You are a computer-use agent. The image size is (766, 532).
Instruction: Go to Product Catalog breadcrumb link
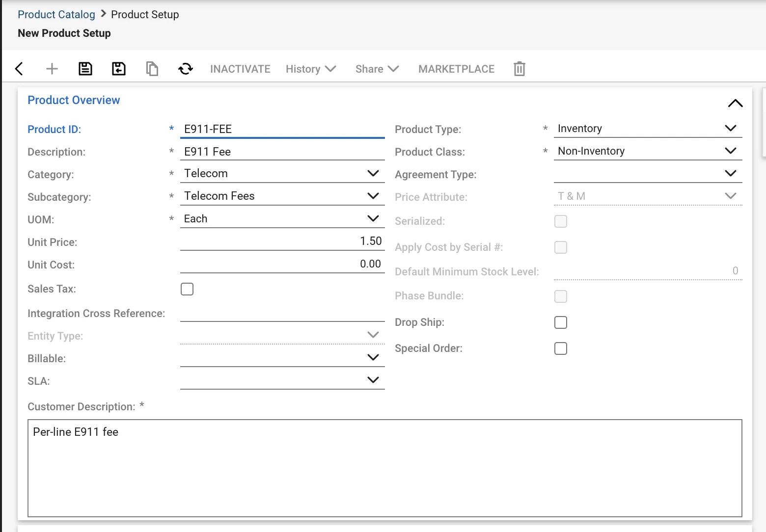(x=56, y=15)
